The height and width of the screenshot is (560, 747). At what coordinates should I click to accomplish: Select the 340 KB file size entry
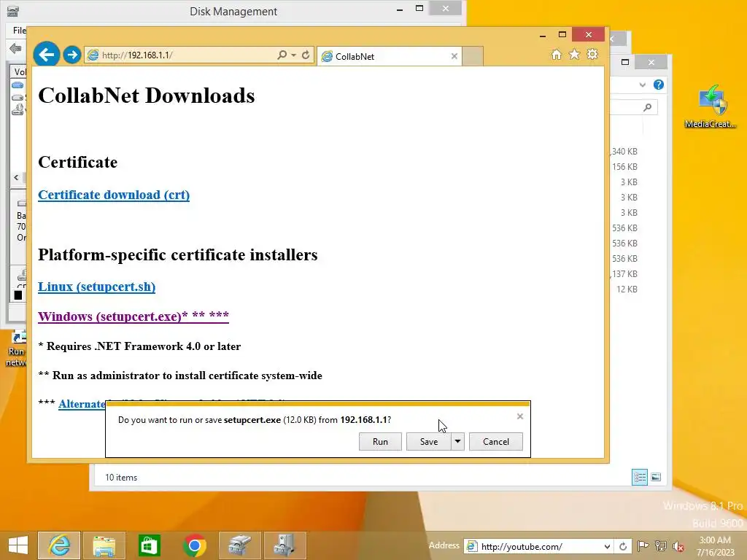coord(624,152)
